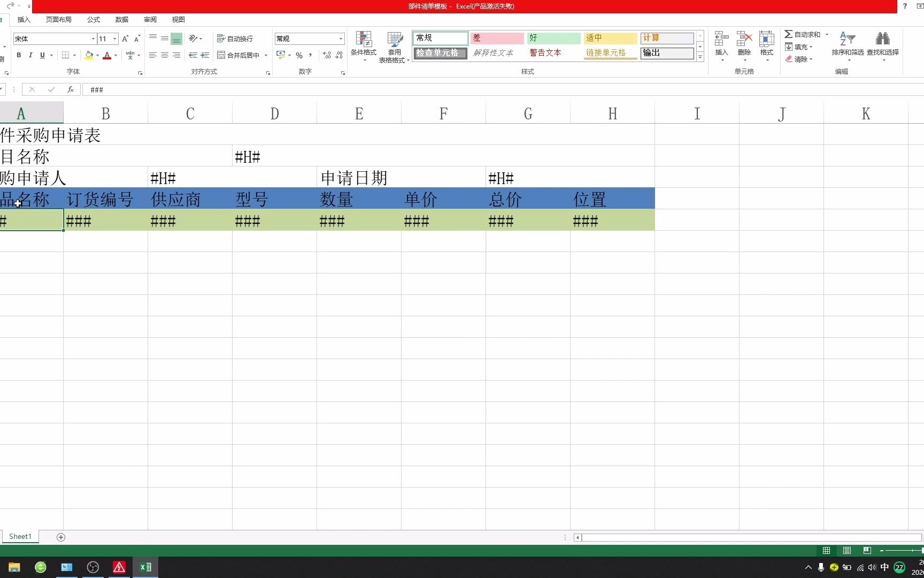Toggle the bottom vertical alignment button
This screenshot has width=924, height=578.
tap(176, 39)
